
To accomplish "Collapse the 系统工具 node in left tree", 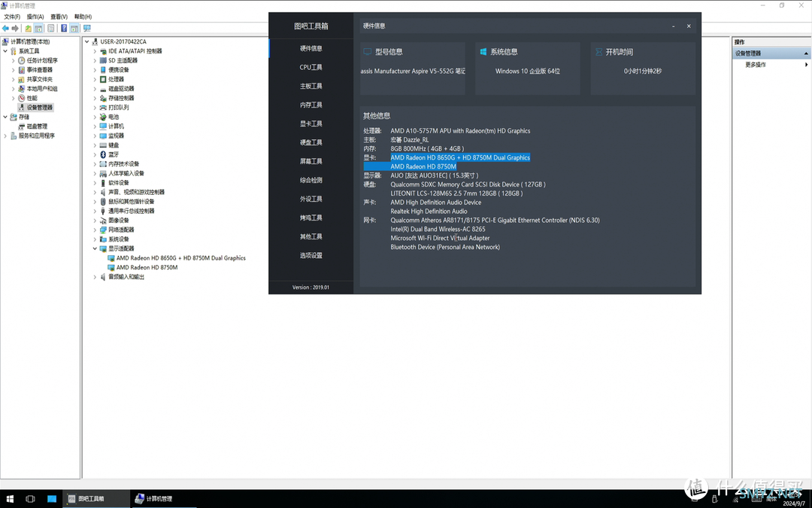I will [5, 51].
